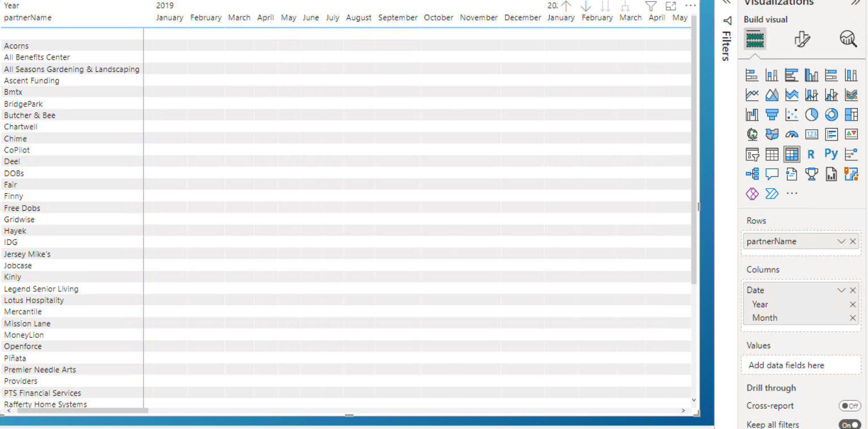Select Line and stacked column chart
This screenshot has width=868, height=429.
[x=811, y=95]
